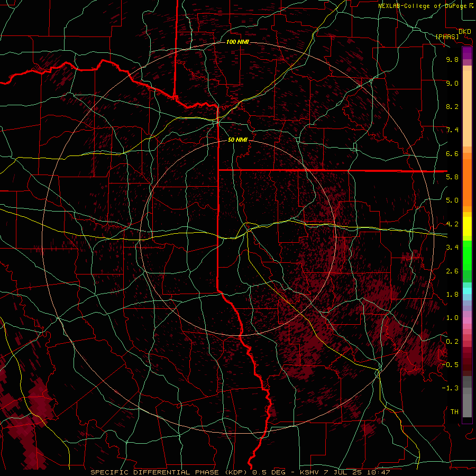Click the 1.0 value on color scale
The image size is (476, 476).
pyautogui.click(x=452, y=318)
